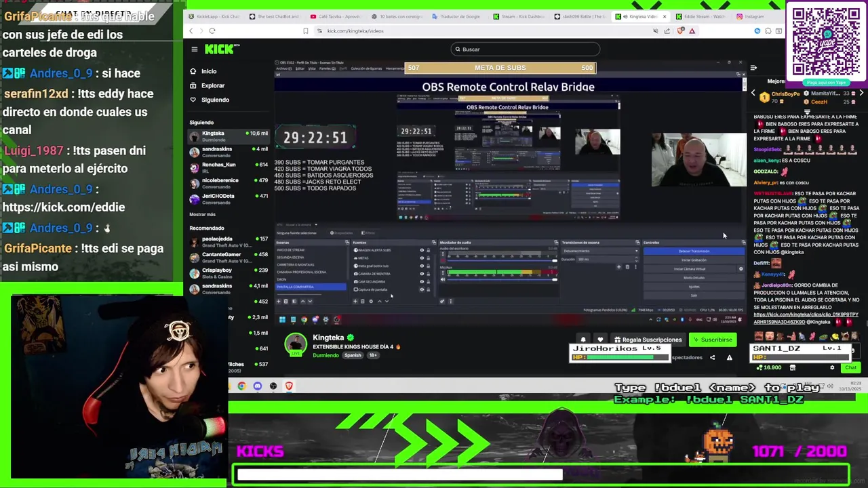Click the Kick logo
This screenshot has width=868, height=488.
tap(222, 49)
